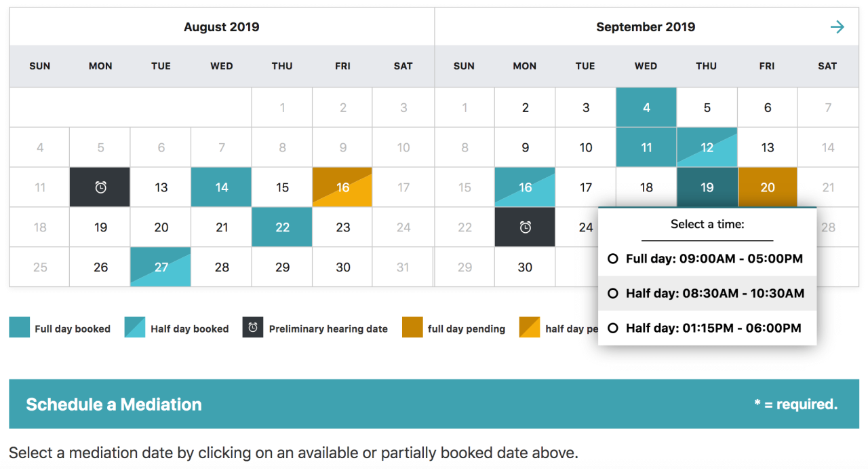Select half-booked August 27 date
The image size is (868, 469).
[x=161, y=267]
